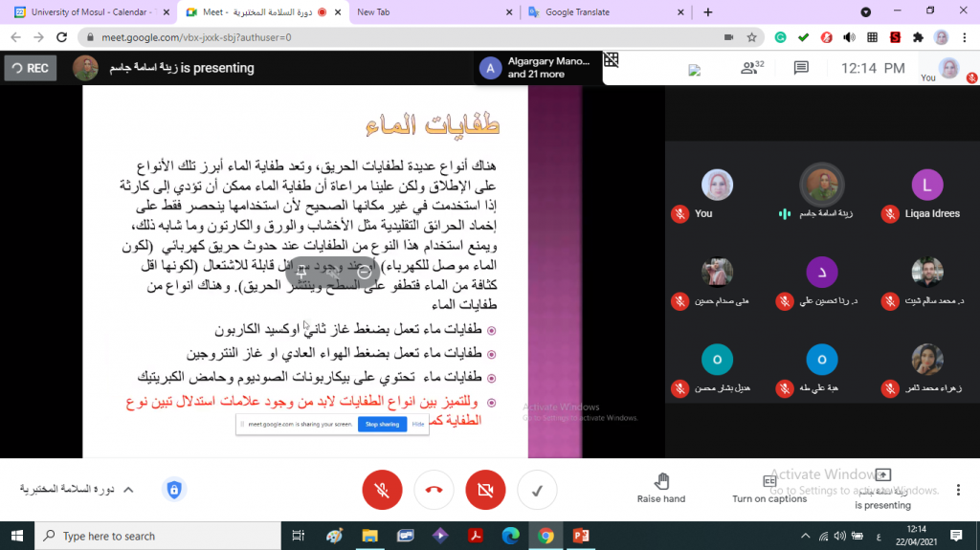Click the Raise hand button
980x550 pixels.
click(661, 488)
